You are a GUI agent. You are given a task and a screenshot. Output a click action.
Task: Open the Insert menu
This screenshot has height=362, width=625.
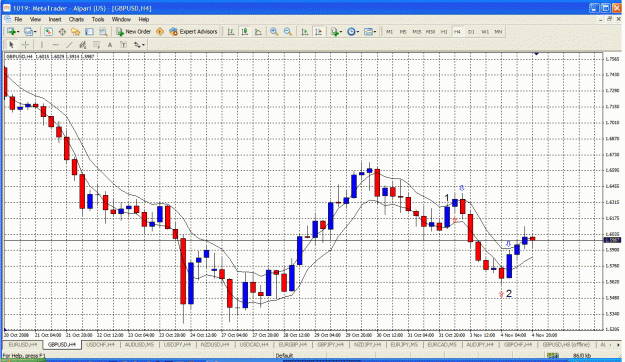tap(55, 19)
